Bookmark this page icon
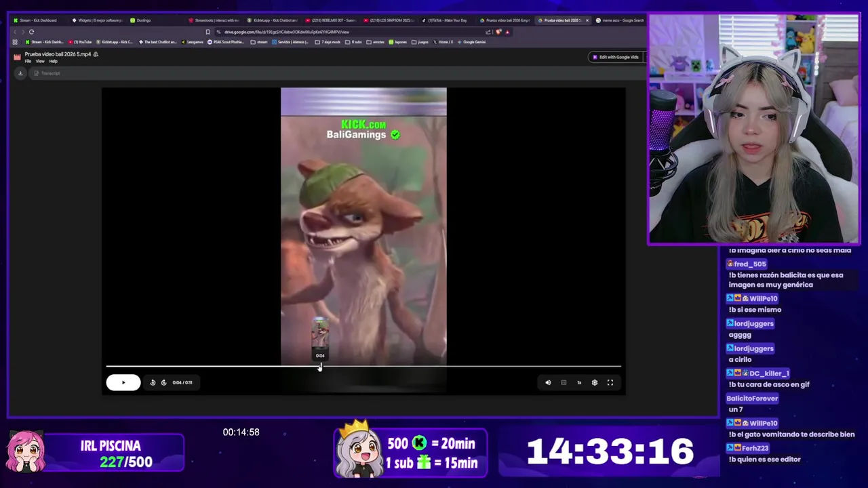 point(208,32)
